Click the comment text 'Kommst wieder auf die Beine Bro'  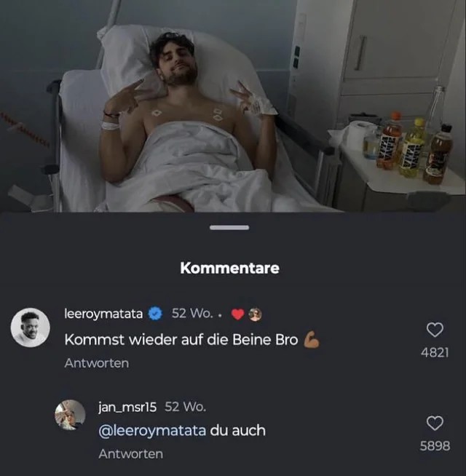(181, 339)
